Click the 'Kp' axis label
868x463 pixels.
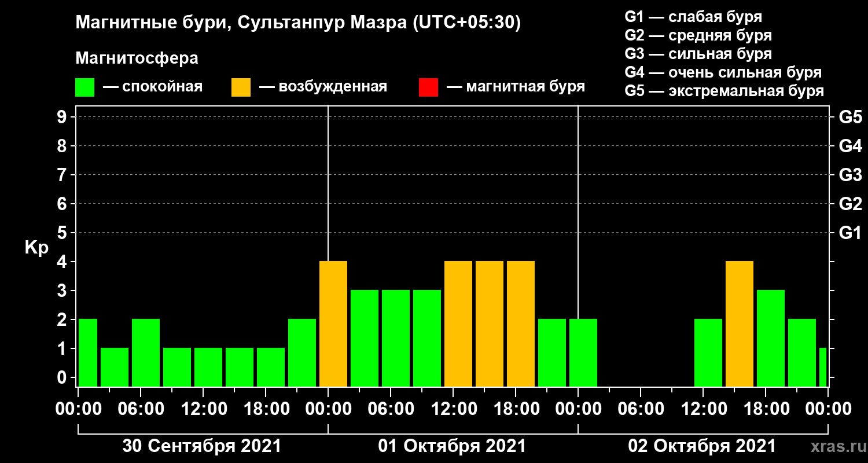click(x=36, y=248)
